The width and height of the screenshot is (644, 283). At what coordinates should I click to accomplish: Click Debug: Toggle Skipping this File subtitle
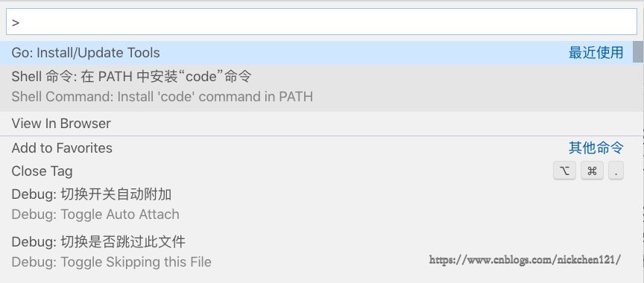[111, 262]
